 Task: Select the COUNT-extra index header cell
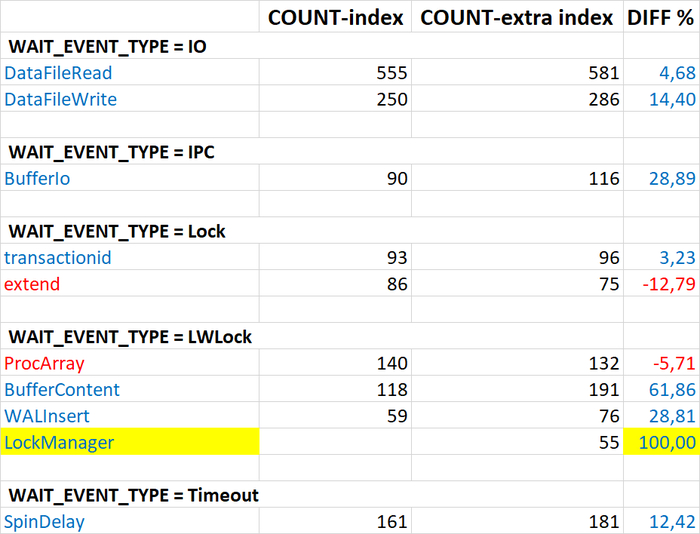click(516, 17)
